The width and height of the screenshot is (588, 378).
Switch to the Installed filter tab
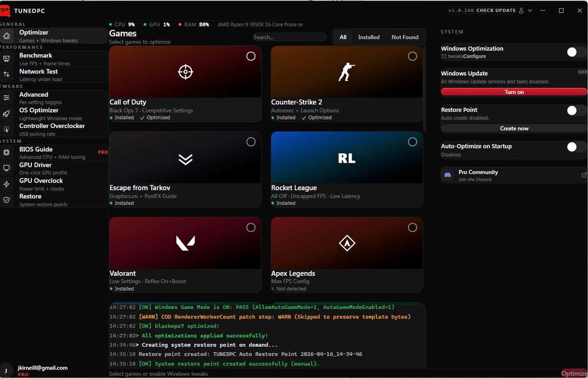(x=369, y=37)
